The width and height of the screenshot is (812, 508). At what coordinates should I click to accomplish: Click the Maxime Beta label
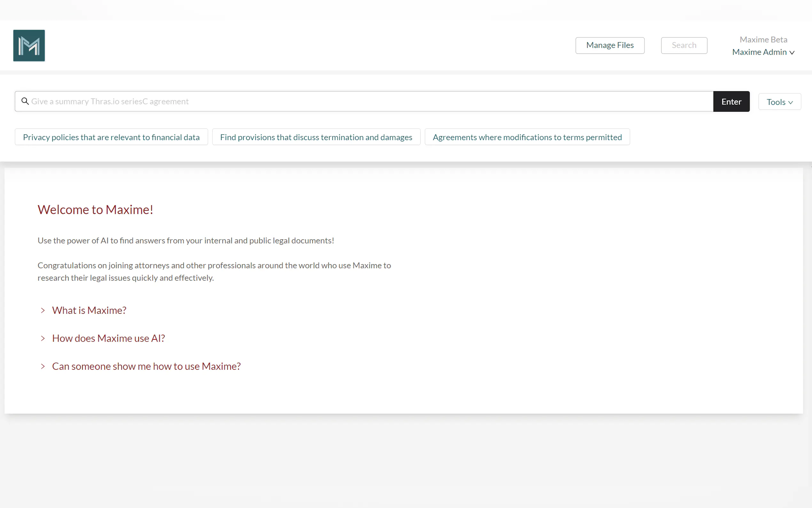tap(763, 39)
